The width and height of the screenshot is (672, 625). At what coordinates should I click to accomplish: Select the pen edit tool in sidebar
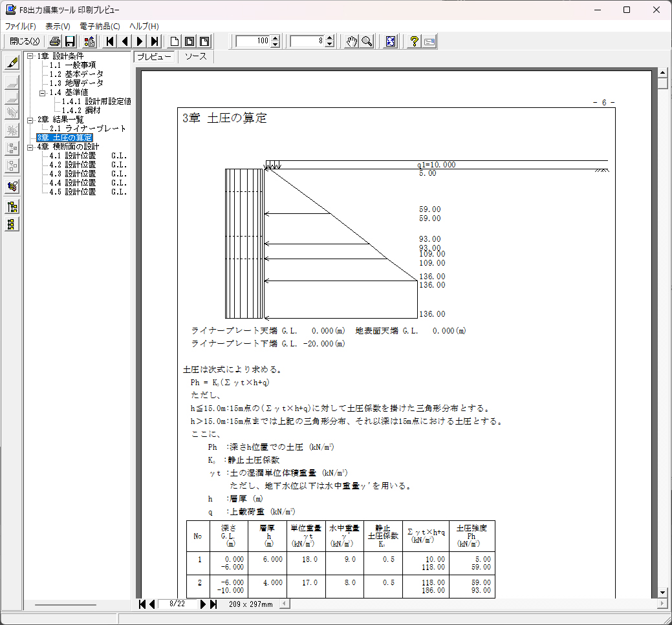click(x=12, y=63)
